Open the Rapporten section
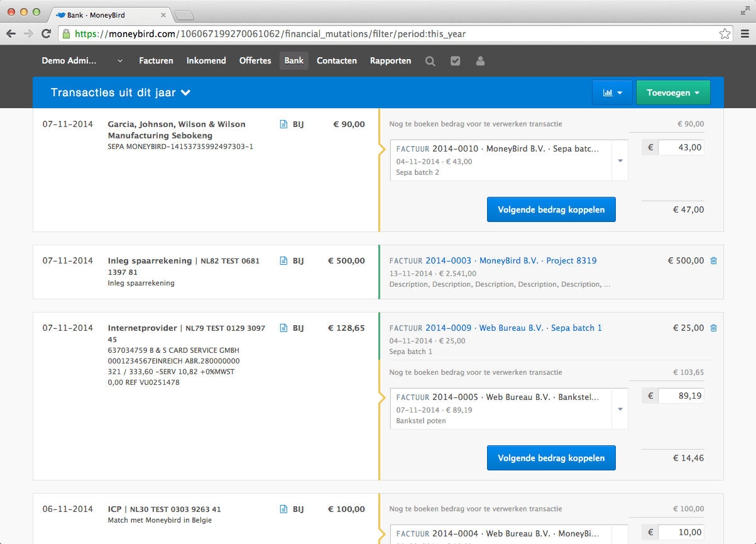Image resolution: width=756 pixels, height=544 pixels. pos(390,61)
